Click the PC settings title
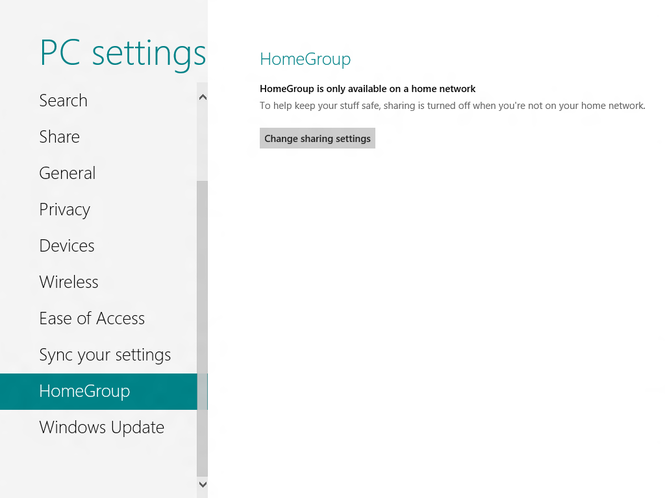The image size is (665, 498). [123, 53]
